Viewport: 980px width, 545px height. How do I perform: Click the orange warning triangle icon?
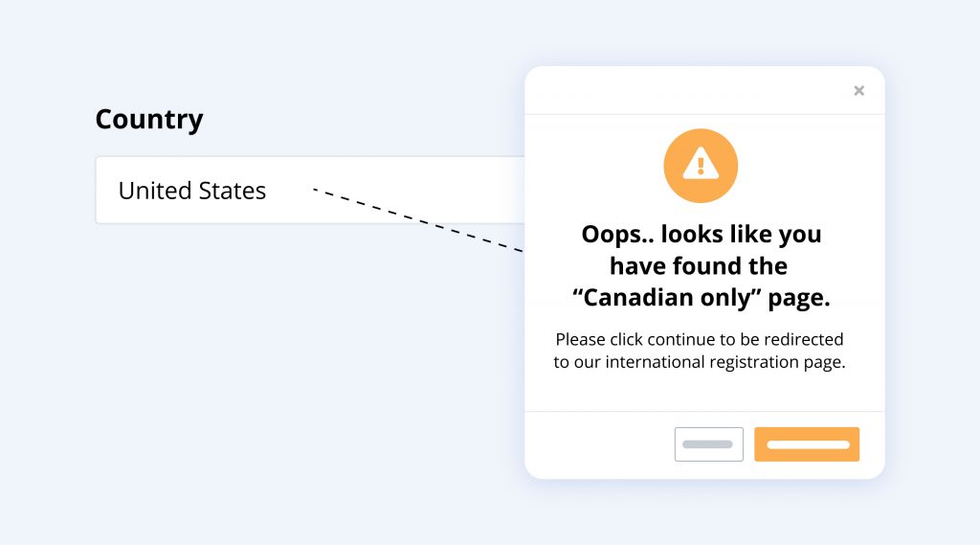click(701, 164)
